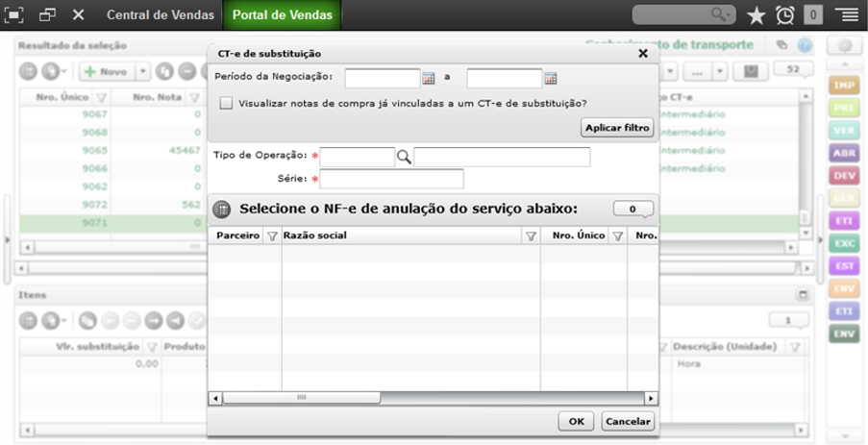
Task: Expand the Novo button dropdown arrow
Action: (x=143, y=71)
